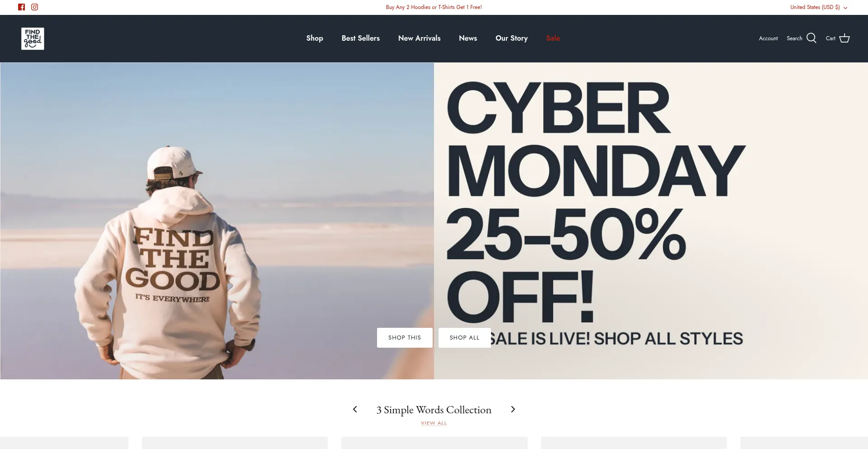Click the hoodie promo announcement text
This screenshot has height=449, width=868.
(434, 7)
